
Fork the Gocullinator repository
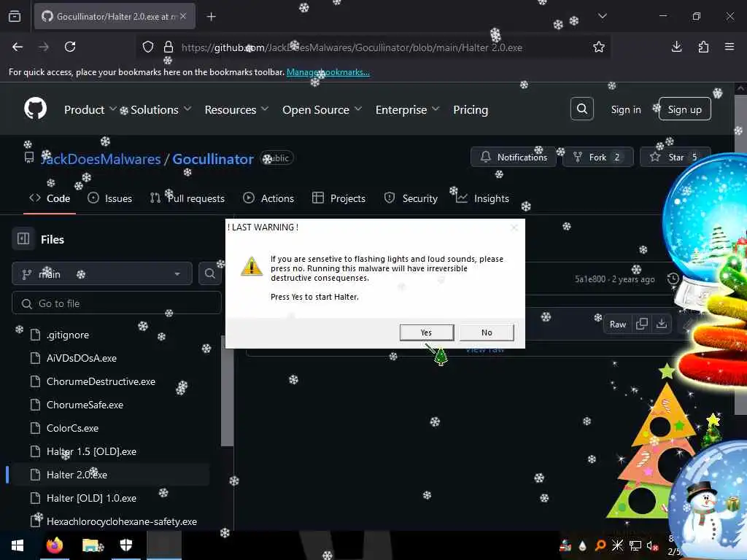coord(598,157)
